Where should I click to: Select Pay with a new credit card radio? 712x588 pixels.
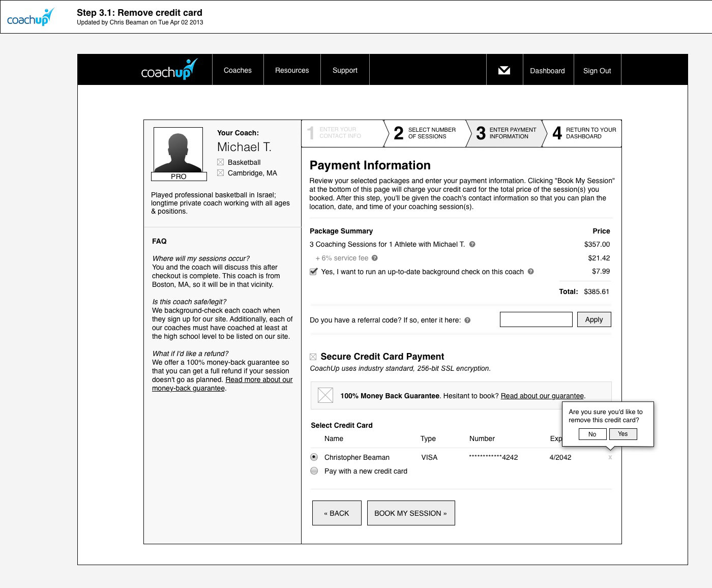pos(314,471)
